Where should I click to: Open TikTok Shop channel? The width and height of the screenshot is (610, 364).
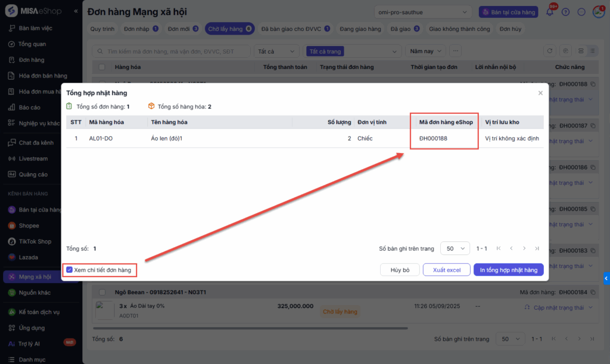pos(35,241)
